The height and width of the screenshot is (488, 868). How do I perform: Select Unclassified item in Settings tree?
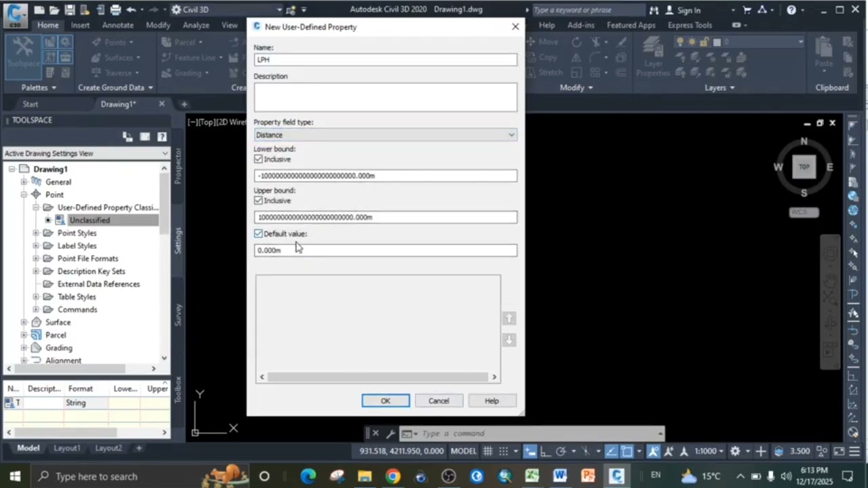90,220
